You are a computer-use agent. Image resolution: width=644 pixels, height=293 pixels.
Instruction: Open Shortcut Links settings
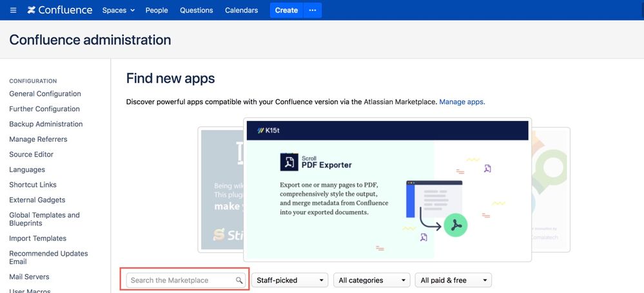(x=33, y=185)
